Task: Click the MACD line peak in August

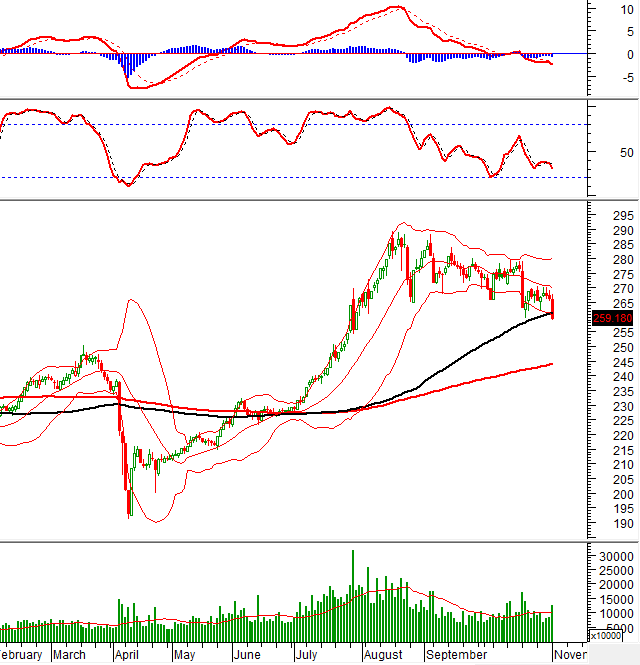Action: pos(397,7)
